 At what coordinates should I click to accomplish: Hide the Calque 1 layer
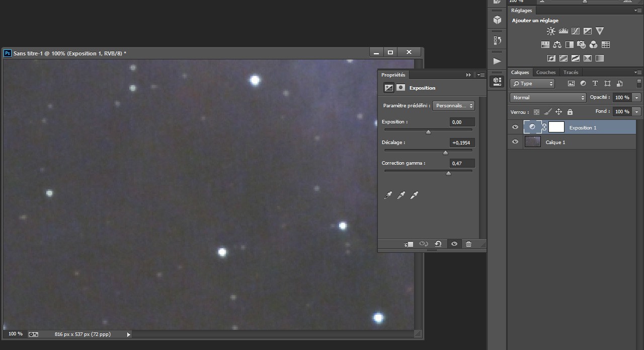(x=515, y=142)
